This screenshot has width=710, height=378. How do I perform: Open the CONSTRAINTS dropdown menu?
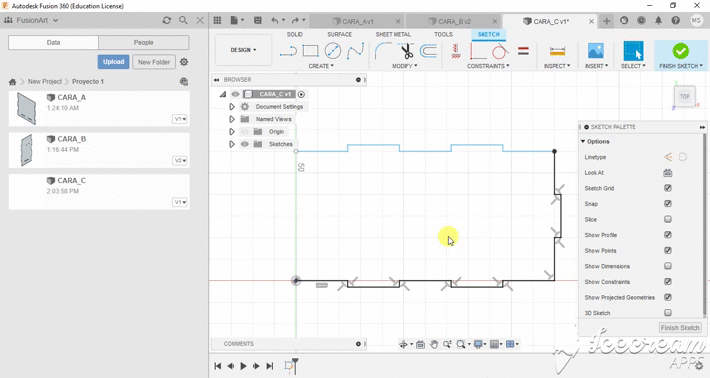coord(488,66)
